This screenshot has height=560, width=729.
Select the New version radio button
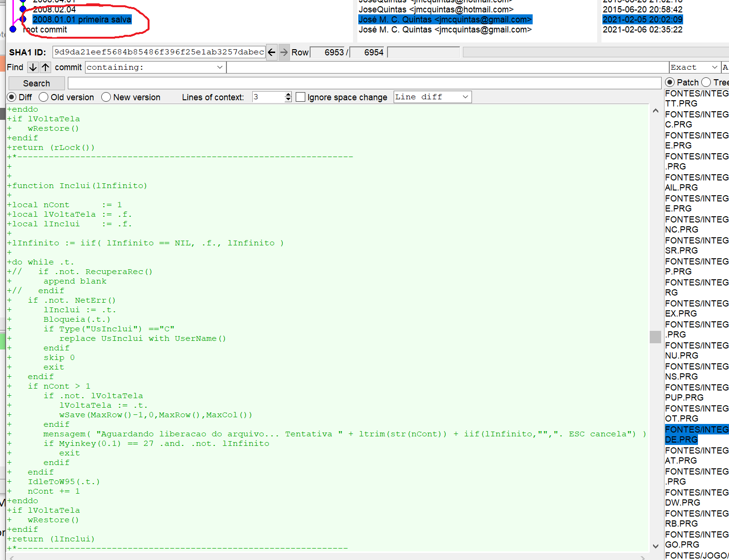click(x=106, y=97)
